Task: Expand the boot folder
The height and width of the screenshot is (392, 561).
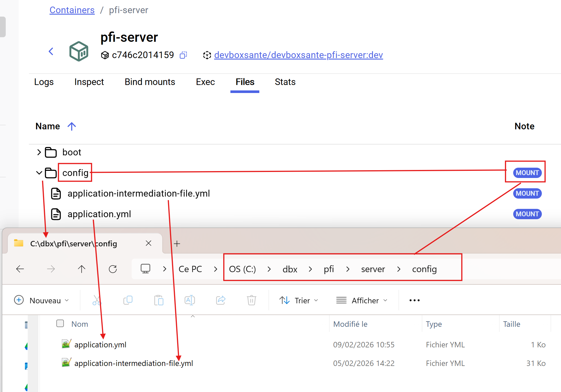Action: click(39, 152)
